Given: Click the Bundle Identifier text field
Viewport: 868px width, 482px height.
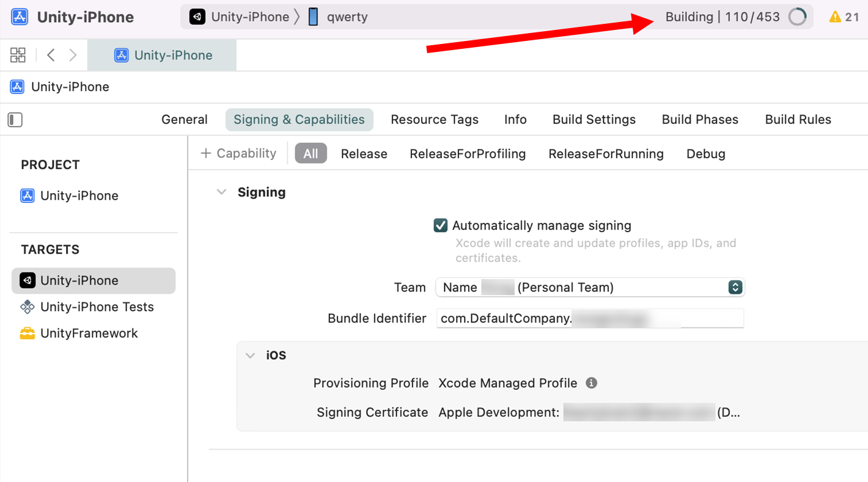Looking at the screenshot, I should (590, 318).
